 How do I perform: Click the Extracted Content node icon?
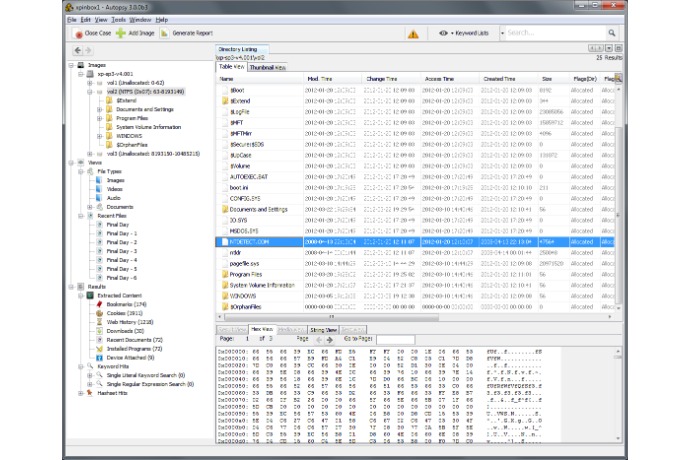point(90,295)
